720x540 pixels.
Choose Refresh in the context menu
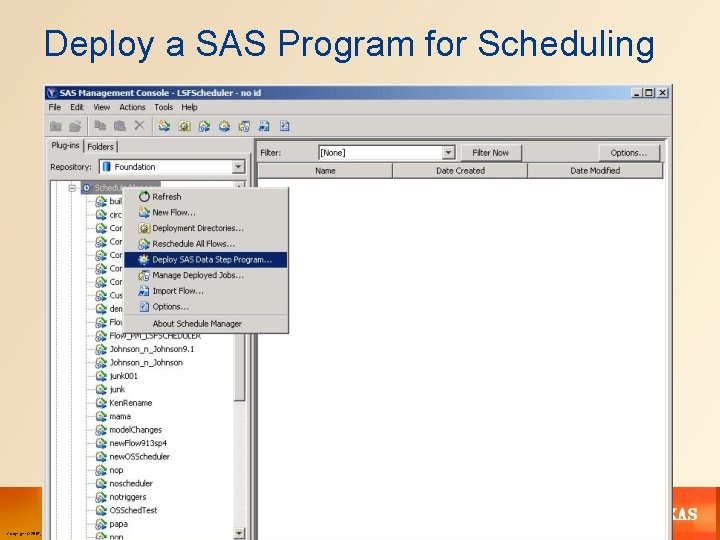[x=206, y=197]
